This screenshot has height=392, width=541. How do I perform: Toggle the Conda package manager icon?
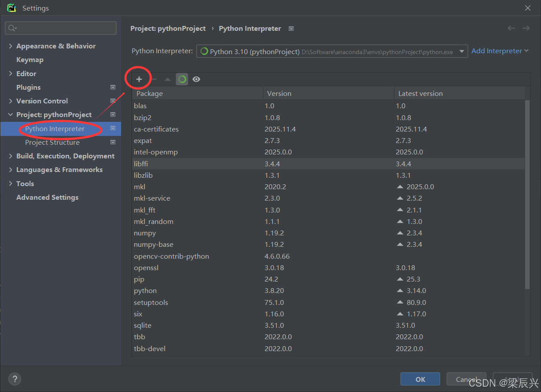coord(182,79)
